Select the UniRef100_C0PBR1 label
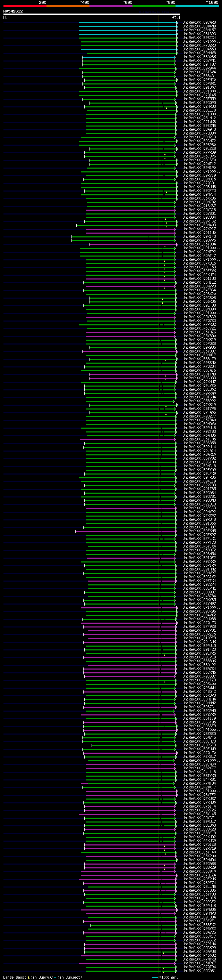Image resolution: width=222 pixels, height=980 pixels. coord(199,84)
